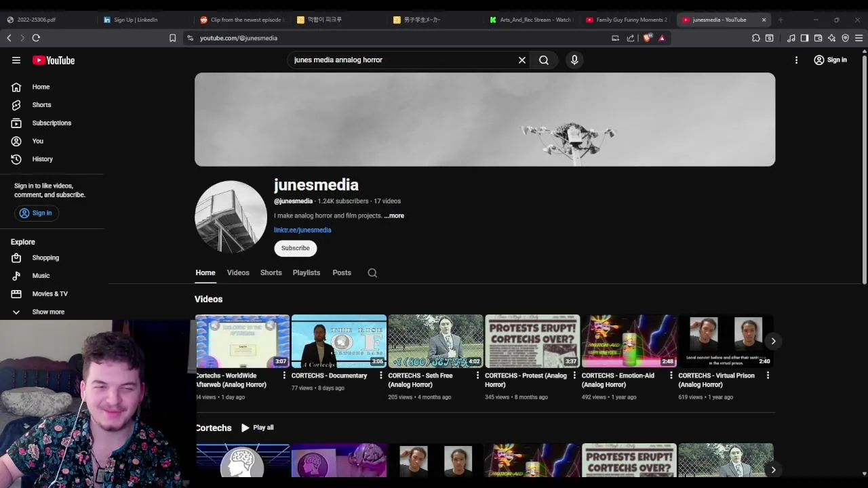Open options for CORTECHS Virtual Prison video
The width and height of the screenshot is (868, 488).
(768, 375)
